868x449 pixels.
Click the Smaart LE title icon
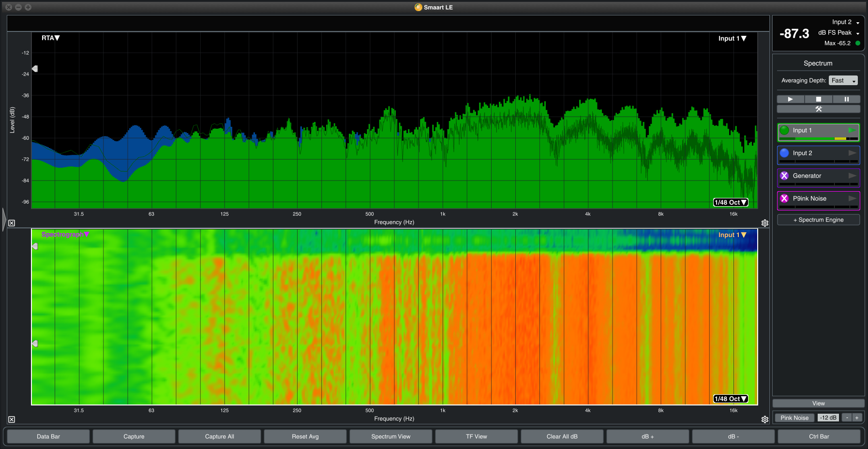coord(419,7)
